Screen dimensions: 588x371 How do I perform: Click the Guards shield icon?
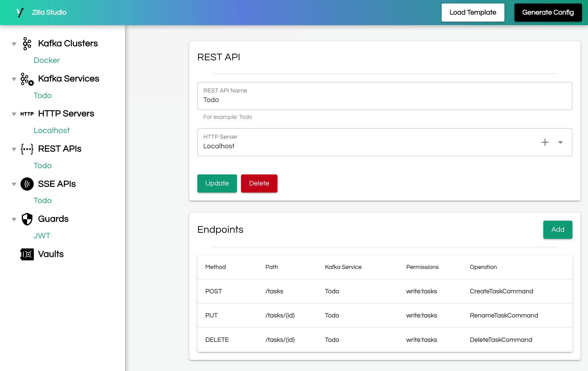pos(27,219)
